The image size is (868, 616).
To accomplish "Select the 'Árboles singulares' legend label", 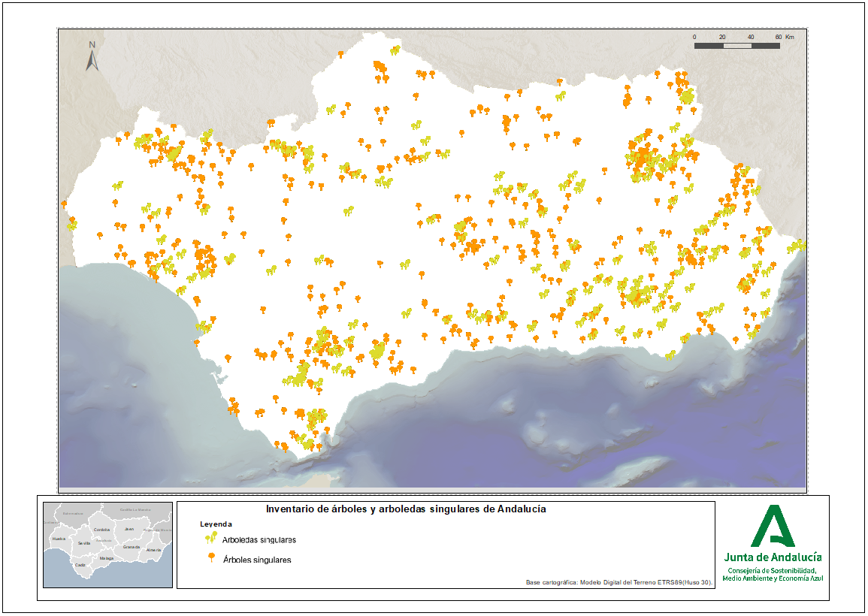I will point(257,560).
